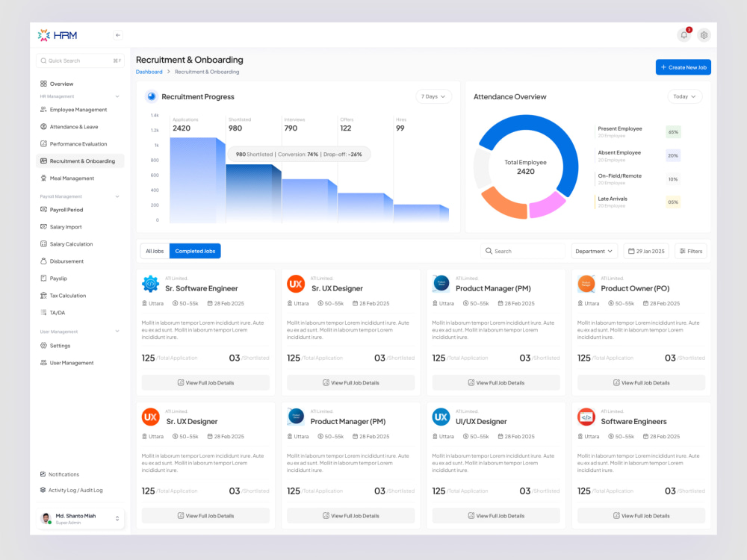
Task: View full job details for UI/UX Designer
Action: pos(496,516)
